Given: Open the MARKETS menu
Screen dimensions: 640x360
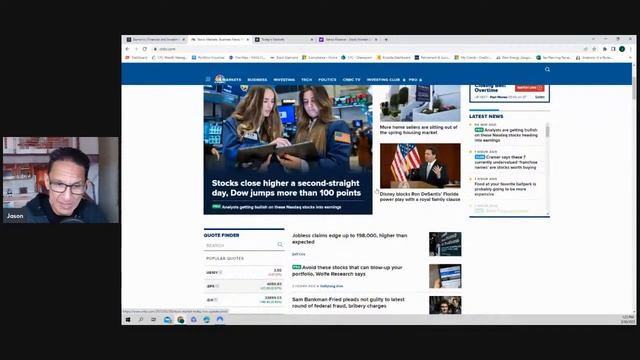Looking at the screenshot, I should click(x=233, y=80).
